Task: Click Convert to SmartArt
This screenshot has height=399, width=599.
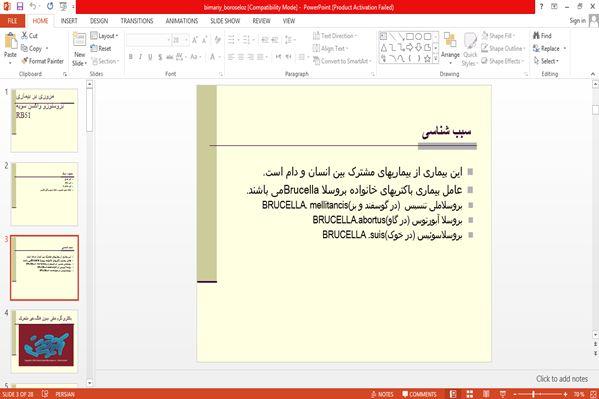Action: tap(342, 61)
